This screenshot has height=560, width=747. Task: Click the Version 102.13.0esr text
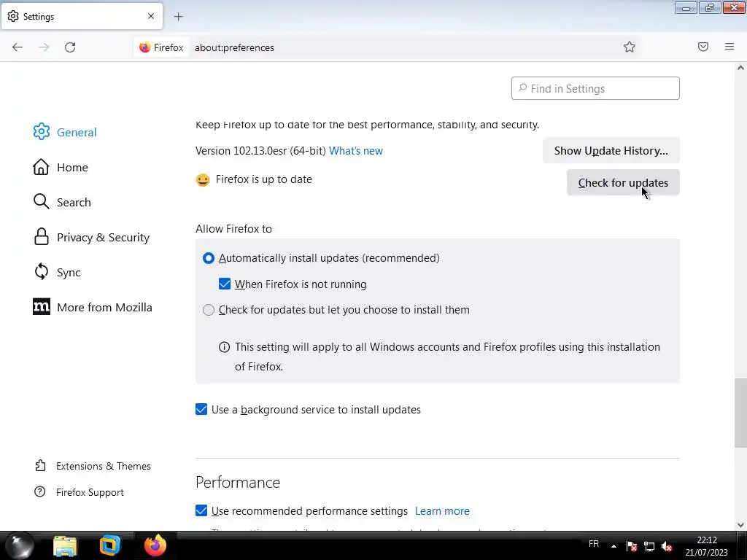click(260, 150)
